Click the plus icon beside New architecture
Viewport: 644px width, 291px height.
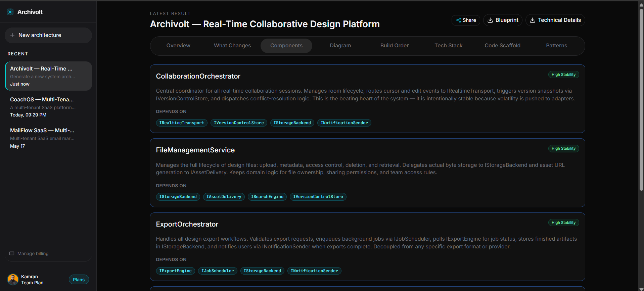tap(12, 35)
